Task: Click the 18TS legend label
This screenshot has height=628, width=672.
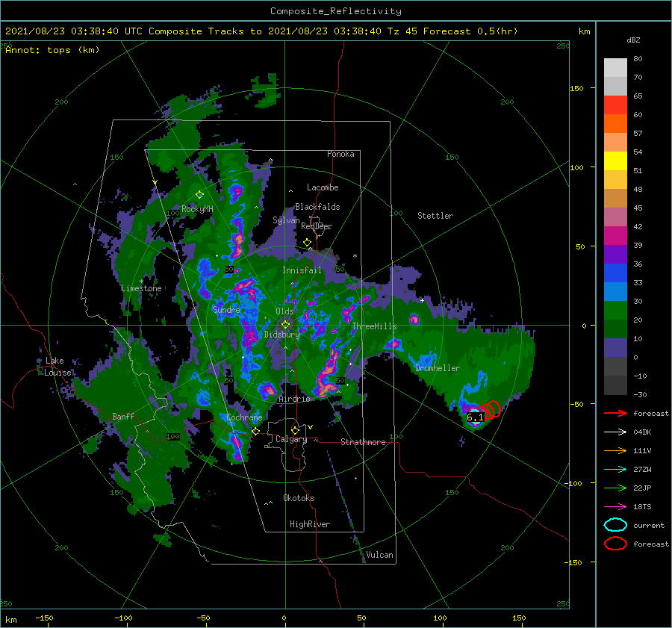Action: [642, 507]
